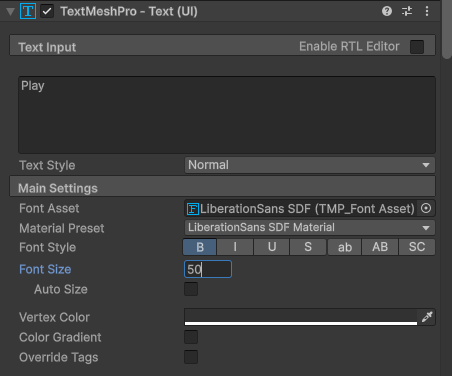Open the component presets slider icon

[x=407, y=11]
